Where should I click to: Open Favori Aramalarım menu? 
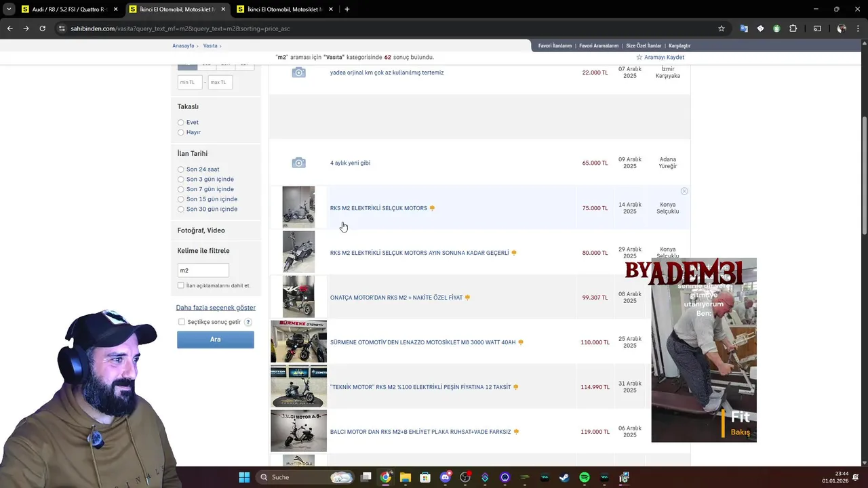pos(599,45)
